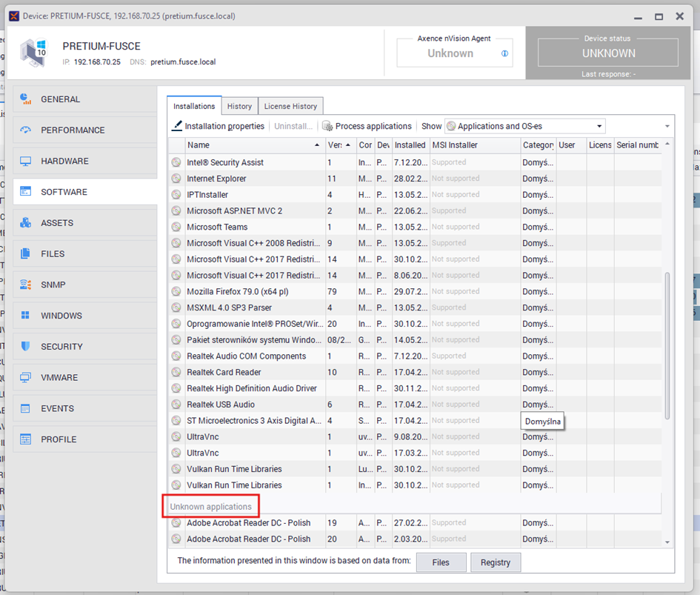Image resolution: width=700 pixels, height=595 pixels.
Task: Switch to the History tab
Action: [x=239, y=106]
